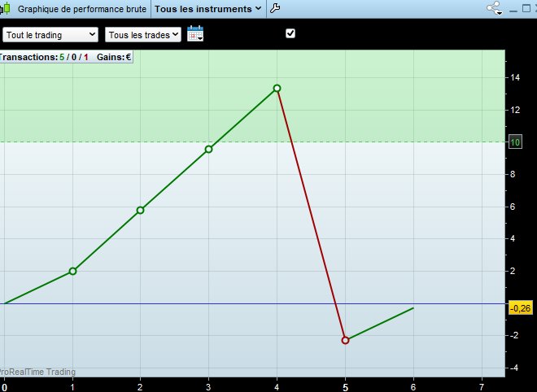Toggle the checkbox in the toolbar
The width and height of the screenshot is (537, 392).
point(290,33)
